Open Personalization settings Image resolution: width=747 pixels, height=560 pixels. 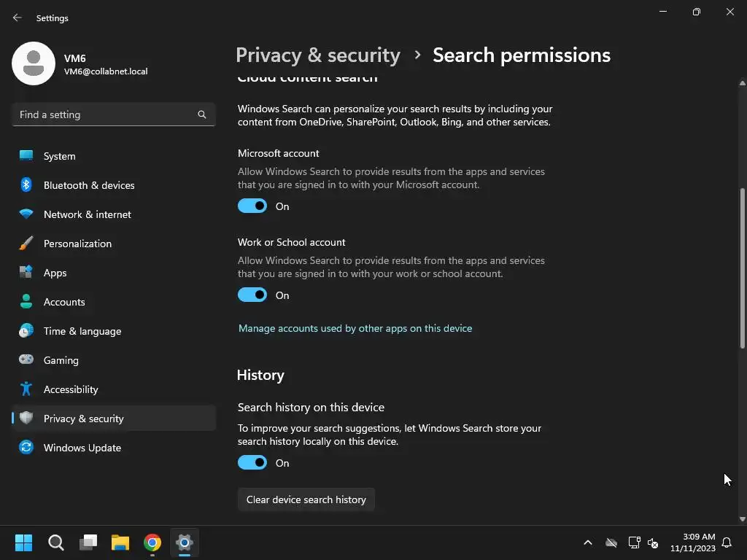coord(77,244)
